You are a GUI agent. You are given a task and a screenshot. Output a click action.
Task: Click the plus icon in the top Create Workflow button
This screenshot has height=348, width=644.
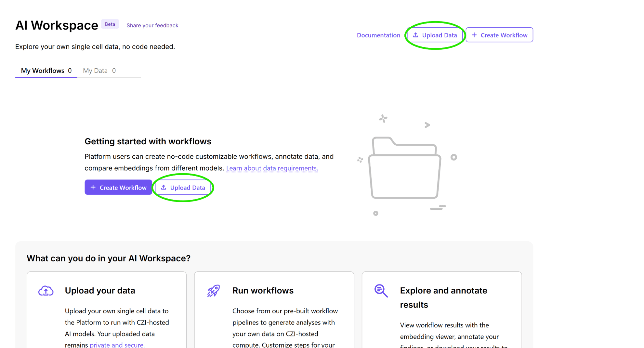[x=474, y=35]
